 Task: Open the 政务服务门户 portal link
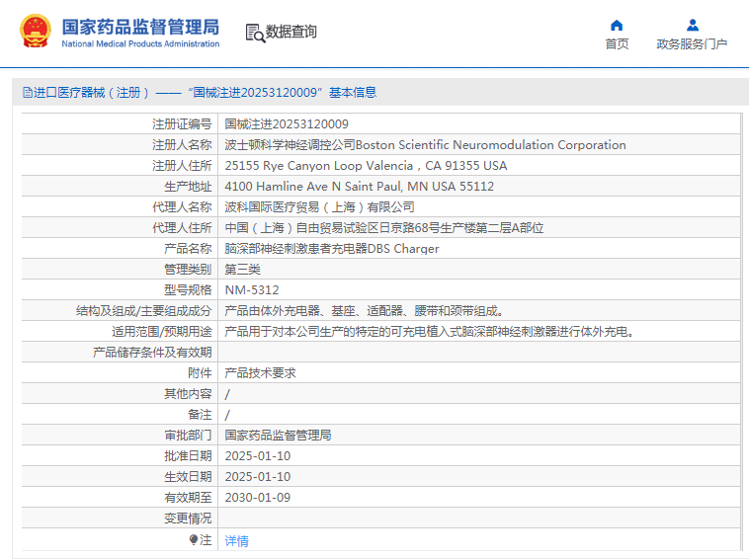pos(692,43)
